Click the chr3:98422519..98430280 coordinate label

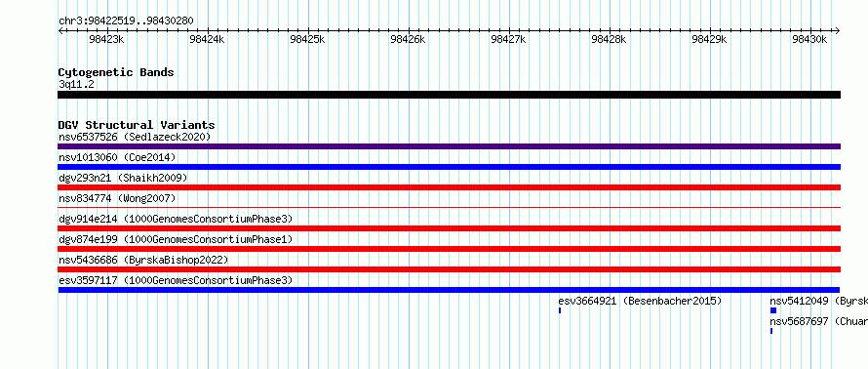click(x=126, y=21)
